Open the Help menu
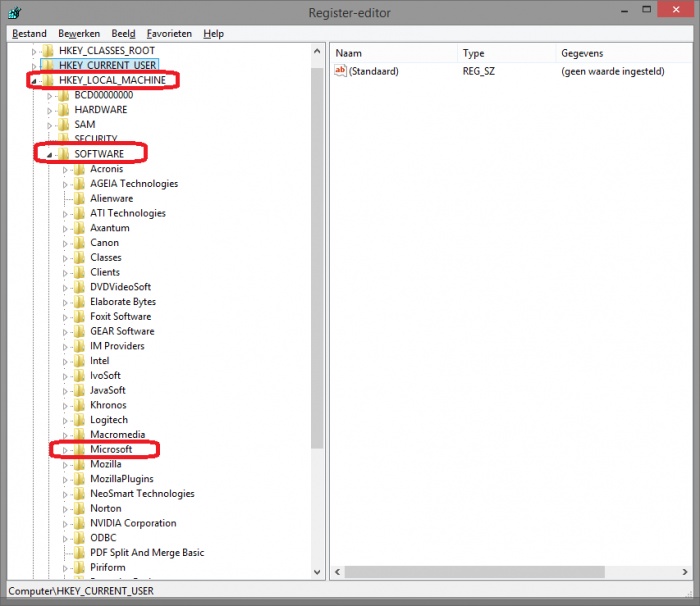Viewport: 700px width, 606px height. pyautogui.click(x=213, y=33)
